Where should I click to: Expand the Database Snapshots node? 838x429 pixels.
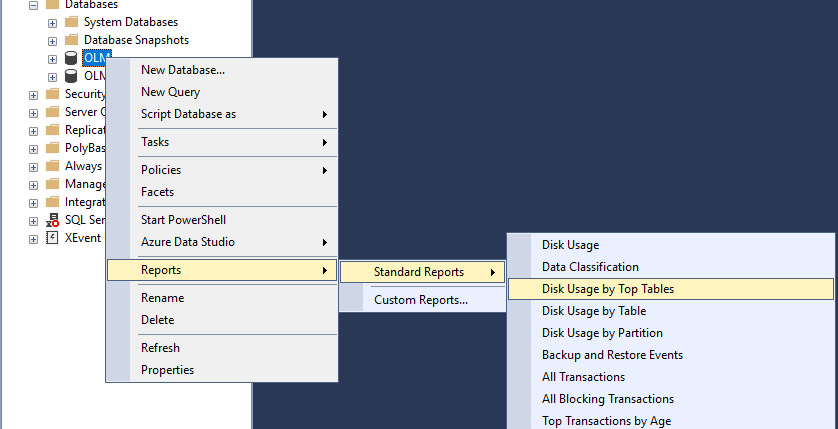click(x=52, y=40)
